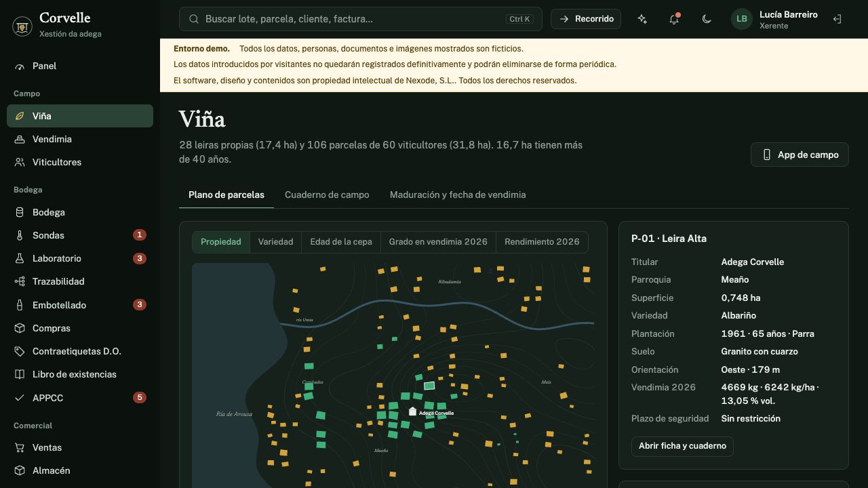This screenshot has height=488, width=868.
Task: Focus the search box Buscar lote, parcela
Action: (361, 19)
